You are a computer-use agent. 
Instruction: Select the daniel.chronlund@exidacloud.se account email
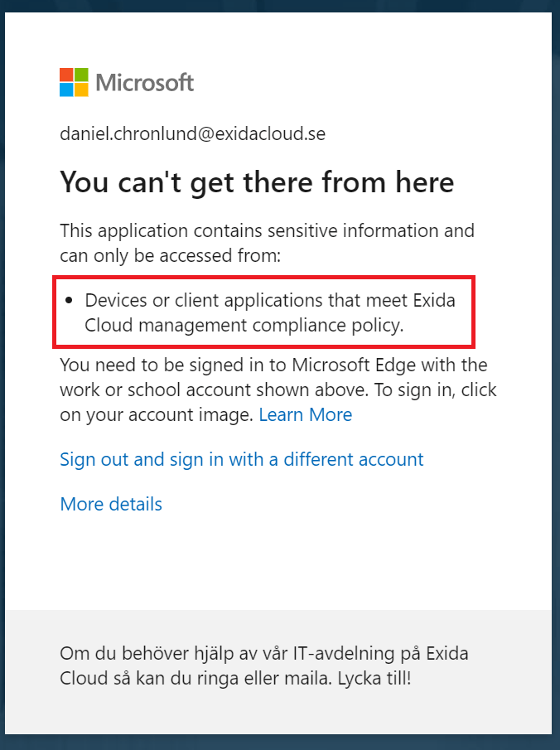coord(192,133)
